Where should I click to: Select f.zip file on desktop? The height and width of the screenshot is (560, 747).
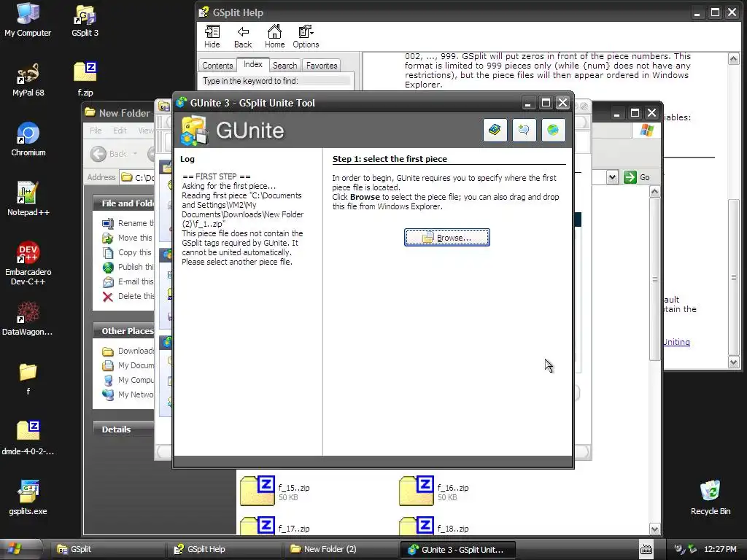[x=85, y=80]
